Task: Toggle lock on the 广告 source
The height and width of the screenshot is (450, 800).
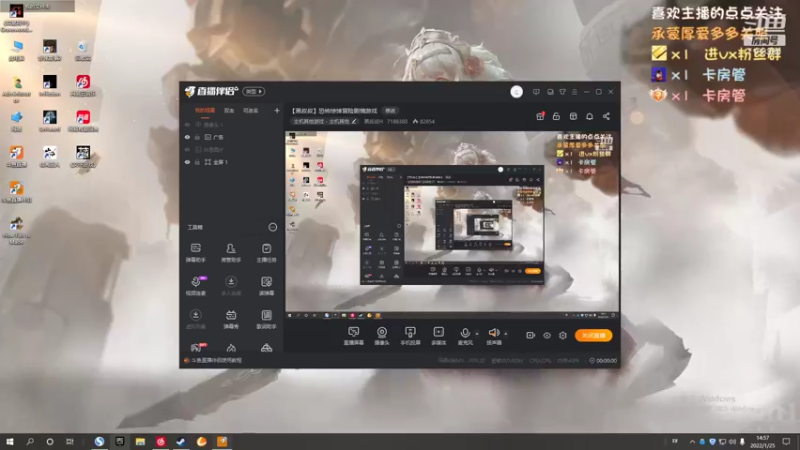Action: click(x=197, y=137)
